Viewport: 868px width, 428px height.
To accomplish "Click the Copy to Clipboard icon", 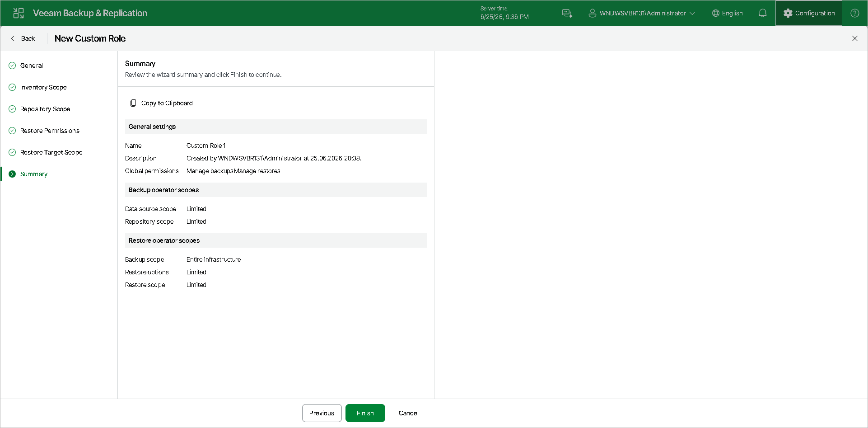I will coord(133,103).
